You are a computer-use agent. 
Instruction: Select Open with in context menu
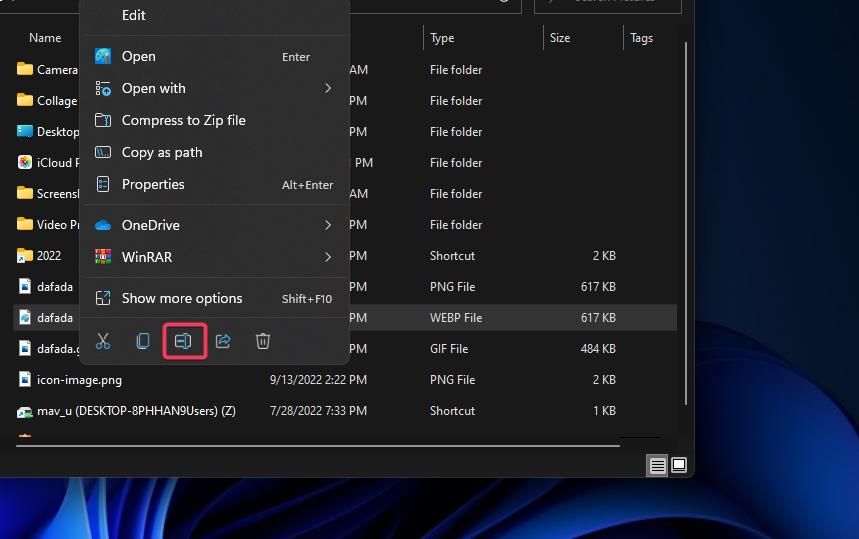[x=215, y=88]
